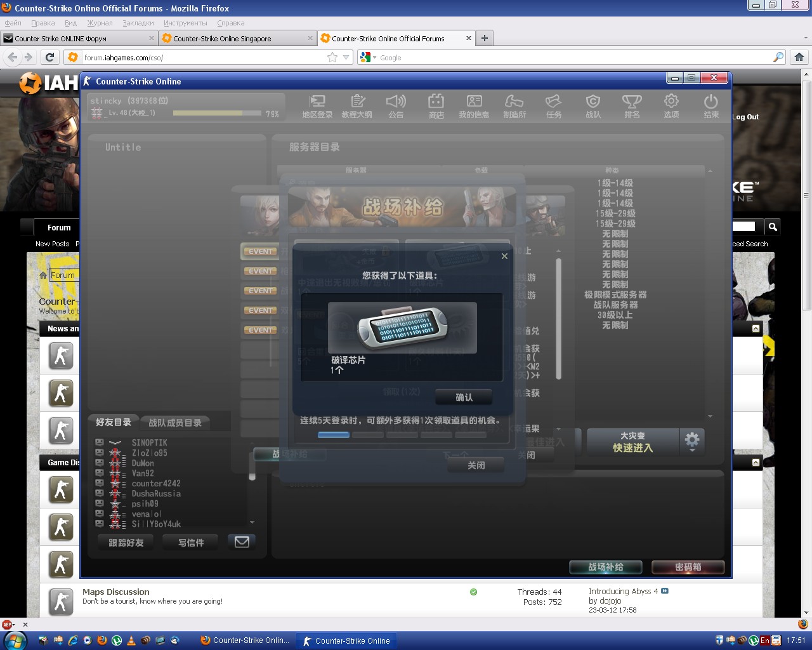Select the 战队成员目录 clan members tab
The image size is (812, 650).
(x=175, y=423)
